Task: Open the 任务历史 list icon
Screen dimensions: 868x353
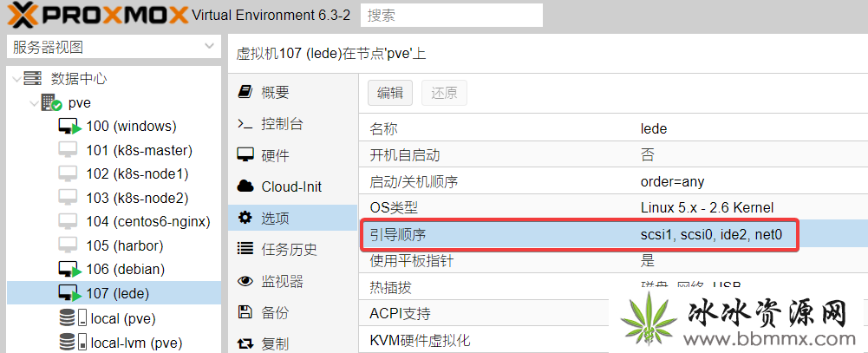Action: coord(245,249)
